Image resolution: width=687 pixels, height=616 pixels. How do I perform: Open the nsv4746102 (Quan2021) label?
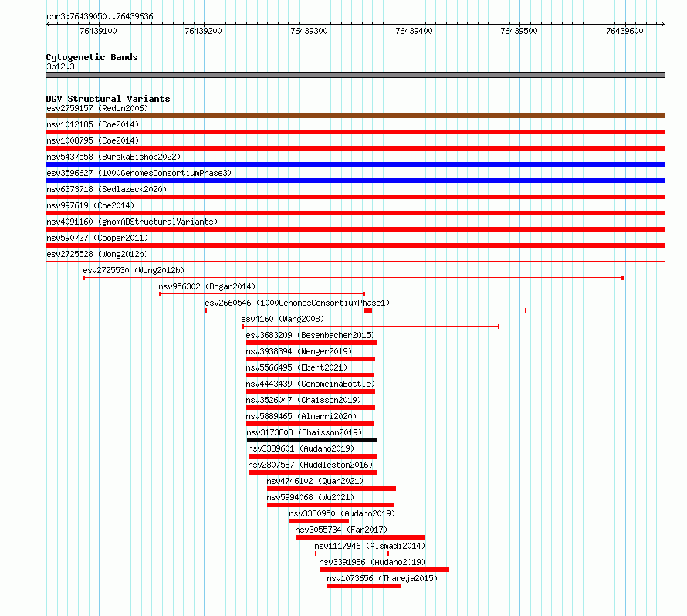pyautogui.click(x=315, y=481)
